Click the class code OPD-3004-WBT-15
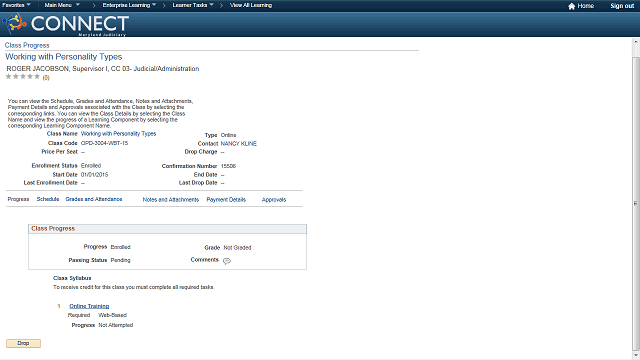The width and height of the screenshot is (640, 360). tap(104, 143)
